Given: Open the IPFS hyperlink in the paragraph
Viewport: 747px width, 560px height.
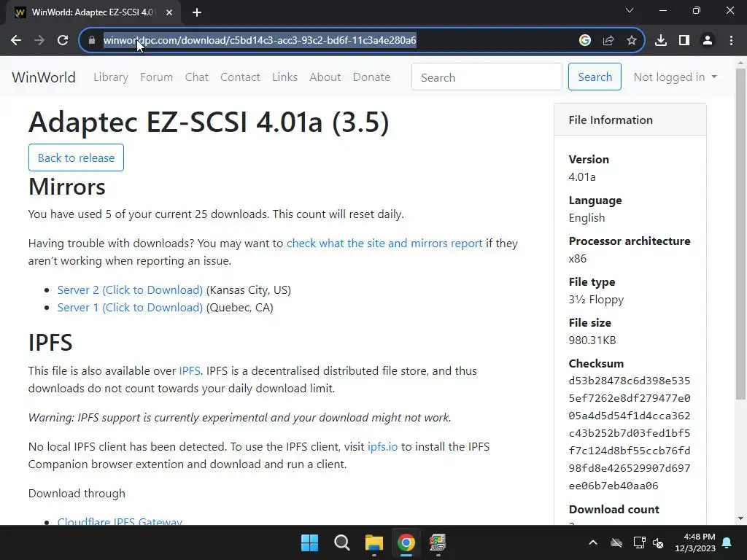Looking at the screenshot, I should [x=190, y=371].
